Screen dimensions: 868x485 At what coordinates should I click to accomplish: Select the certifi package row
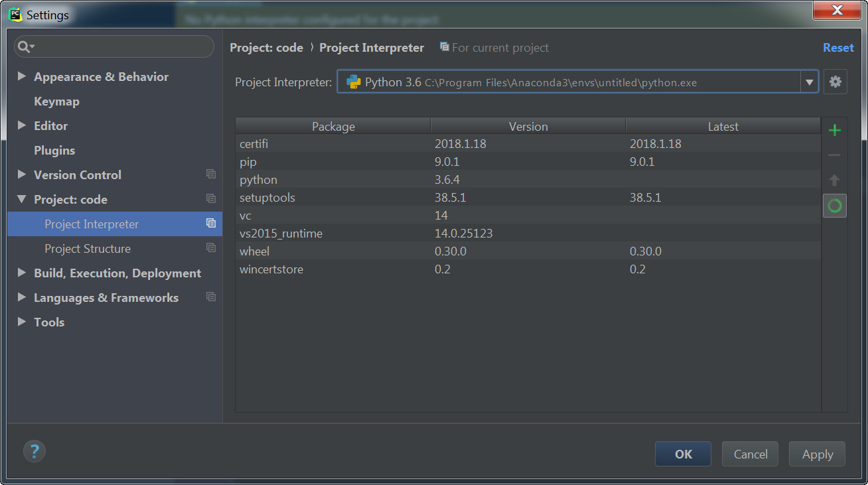pos(528,144)
